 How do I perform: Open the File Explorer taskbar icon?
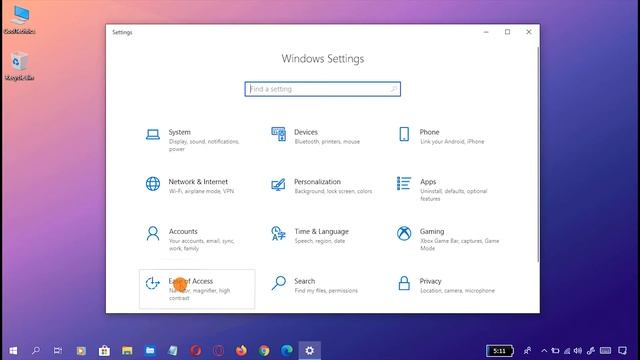pyautogui.click(x=127, y=351)
